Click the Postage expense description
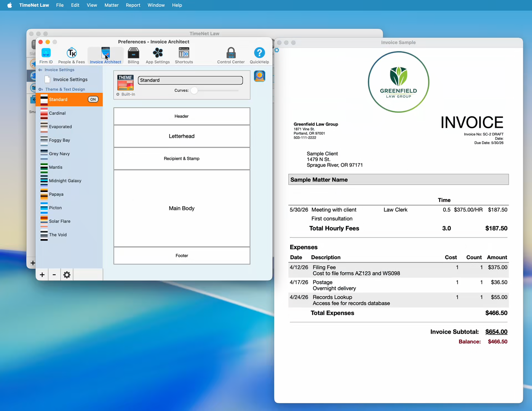The image size is (532, 411). pyautogui.click(x=323, y=282)
